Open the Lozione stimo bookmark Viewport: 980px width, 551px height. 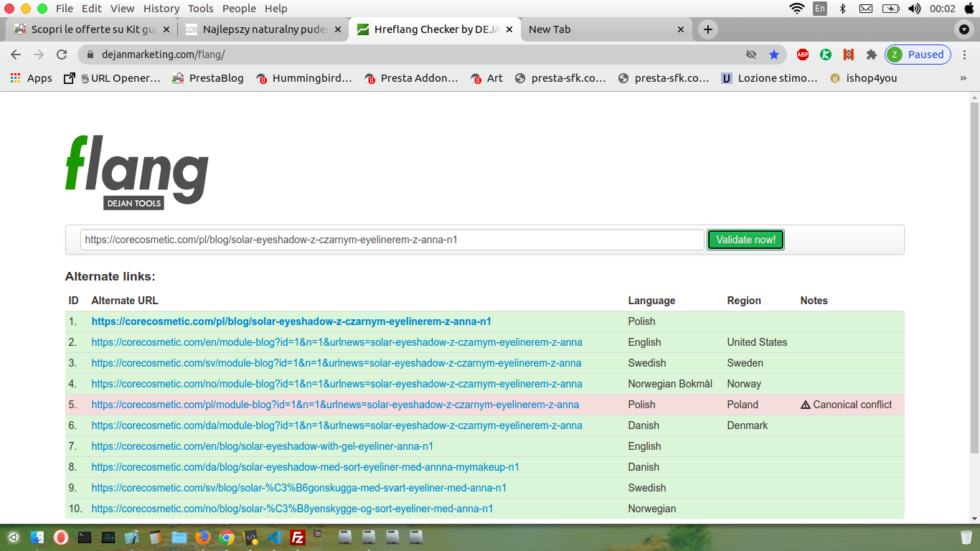pyautogui.click(x=770, y=78)
